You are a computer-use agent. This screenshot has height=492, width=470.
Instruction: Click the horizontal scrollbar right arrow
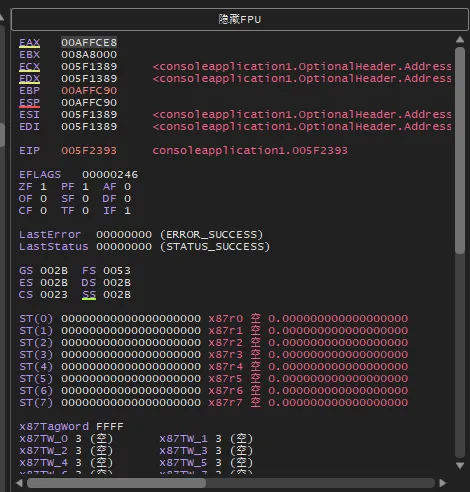(443, 483)
